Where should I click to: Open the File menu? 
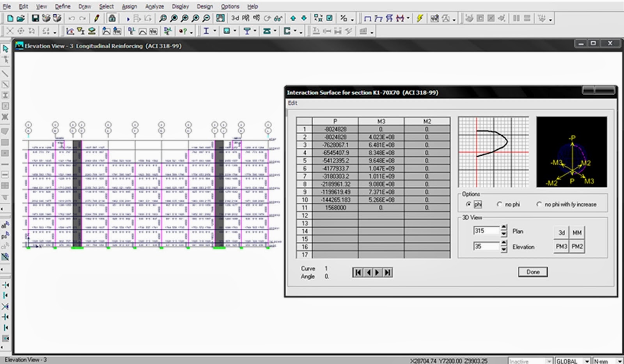click(x=7, y=6)
